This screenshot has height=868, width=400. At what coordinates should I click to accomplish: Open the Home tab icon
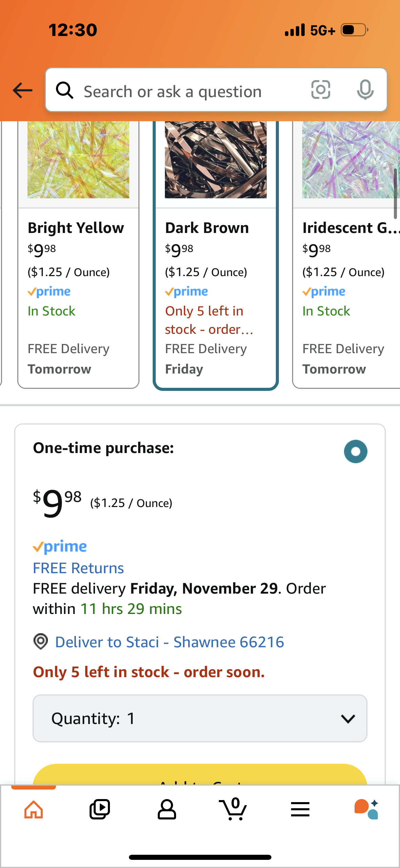click(x=34, y=810)
